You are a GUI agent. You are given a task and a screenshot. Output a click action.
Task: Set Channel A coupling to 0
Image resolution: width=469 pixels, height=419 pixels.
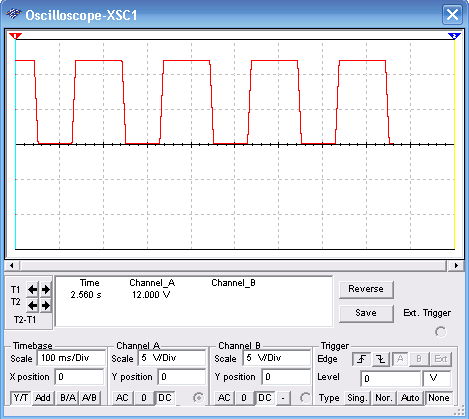(144, 398)
